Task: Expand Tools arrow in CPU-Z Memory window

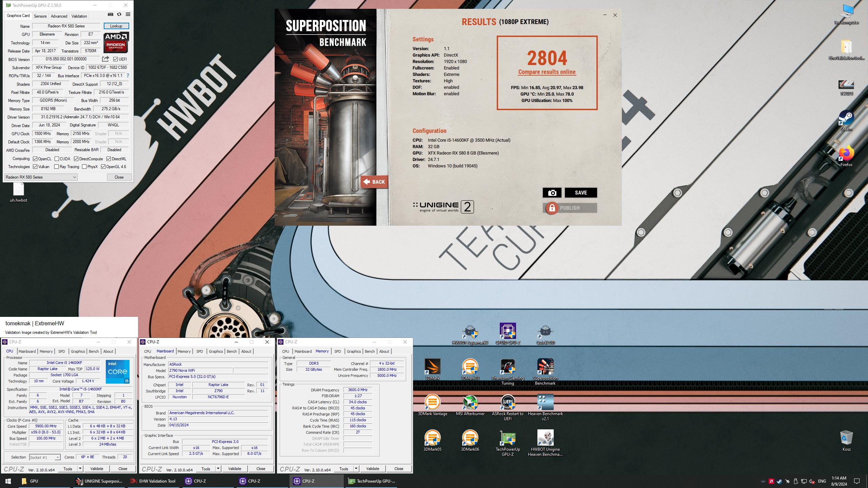Action: (356, 469)
